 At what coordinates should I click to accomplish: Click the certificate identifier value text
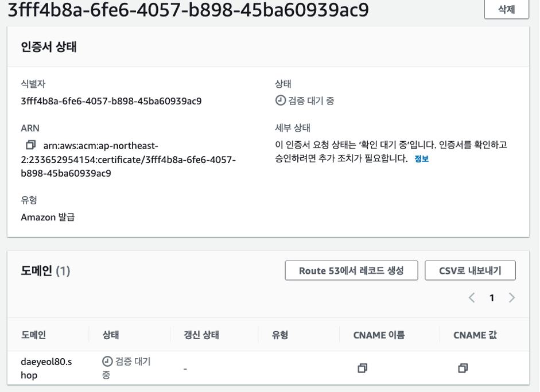pyautogui.click(x=111, y=101)
